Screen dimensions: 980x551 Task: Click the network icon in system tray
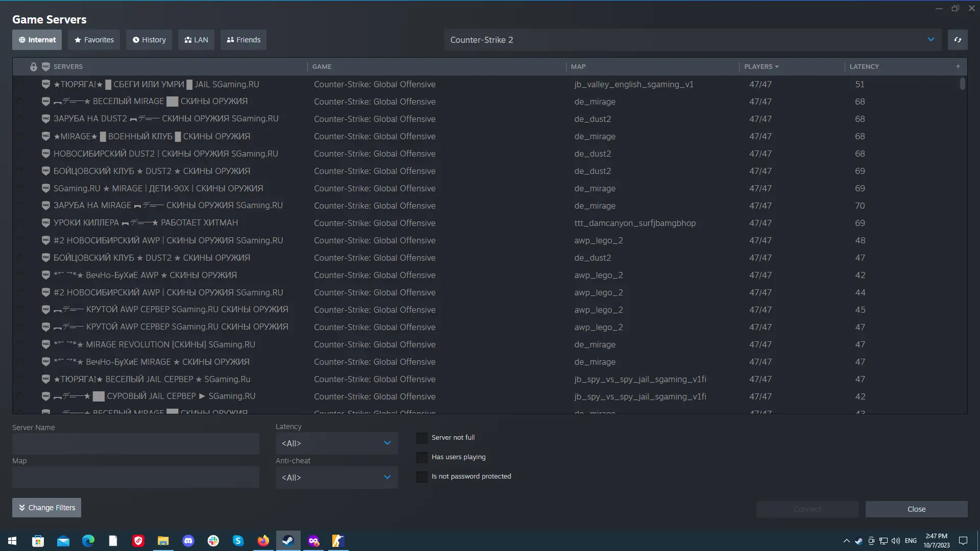(x=884, y=541)
